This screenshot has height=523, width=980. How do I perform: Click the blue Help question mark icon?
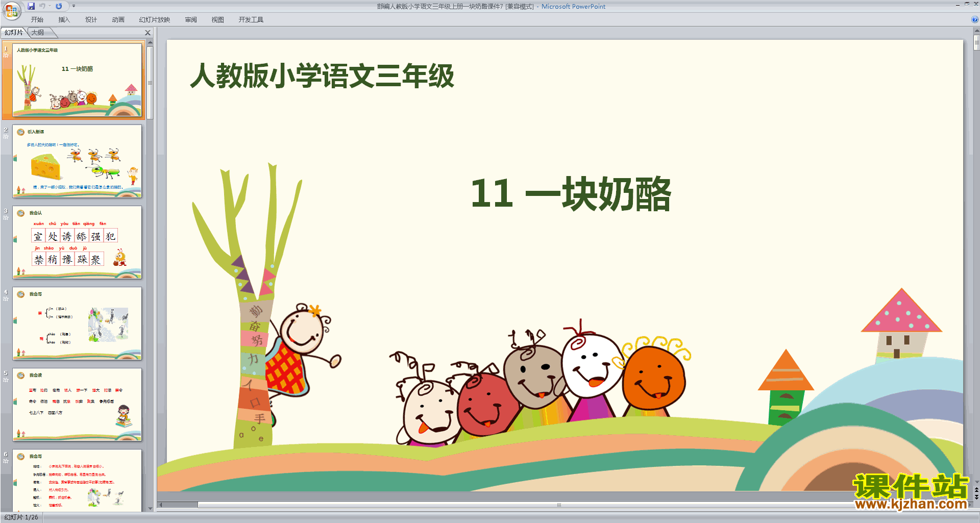[975, 19]
